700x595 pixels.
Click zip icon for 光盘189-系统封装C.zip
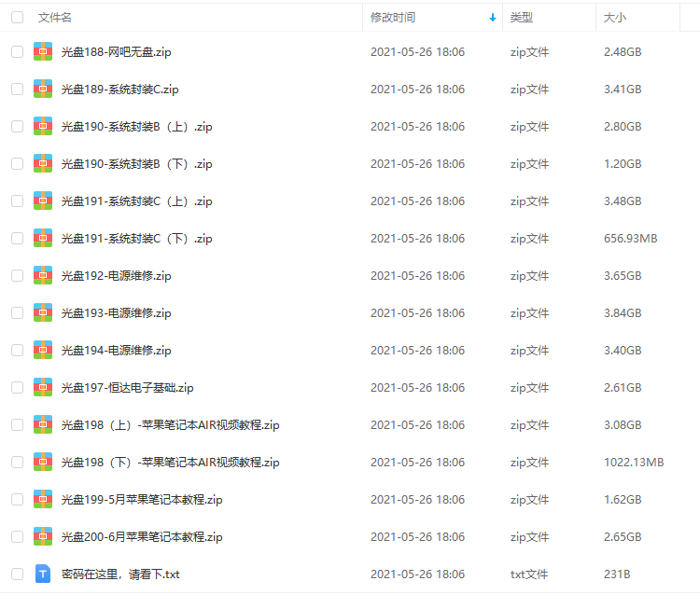[x=43, y=90]
